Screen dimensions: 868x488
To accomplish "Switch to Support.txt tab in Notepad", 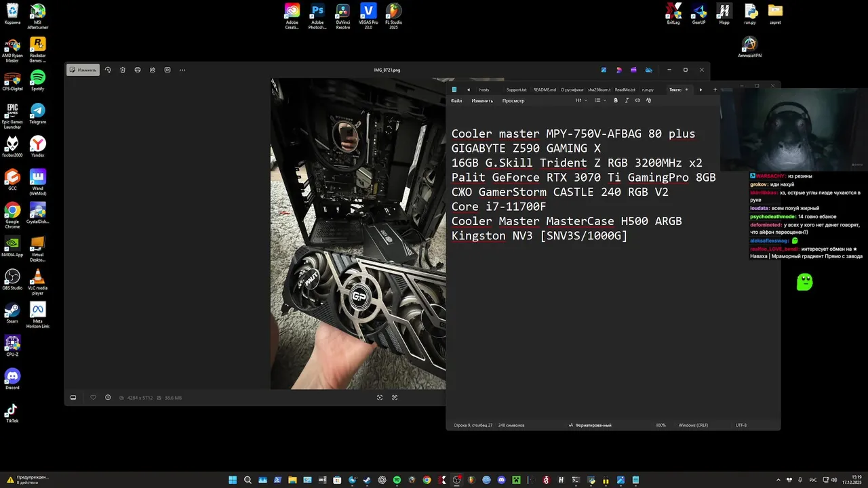I will [x=516, y=89].
